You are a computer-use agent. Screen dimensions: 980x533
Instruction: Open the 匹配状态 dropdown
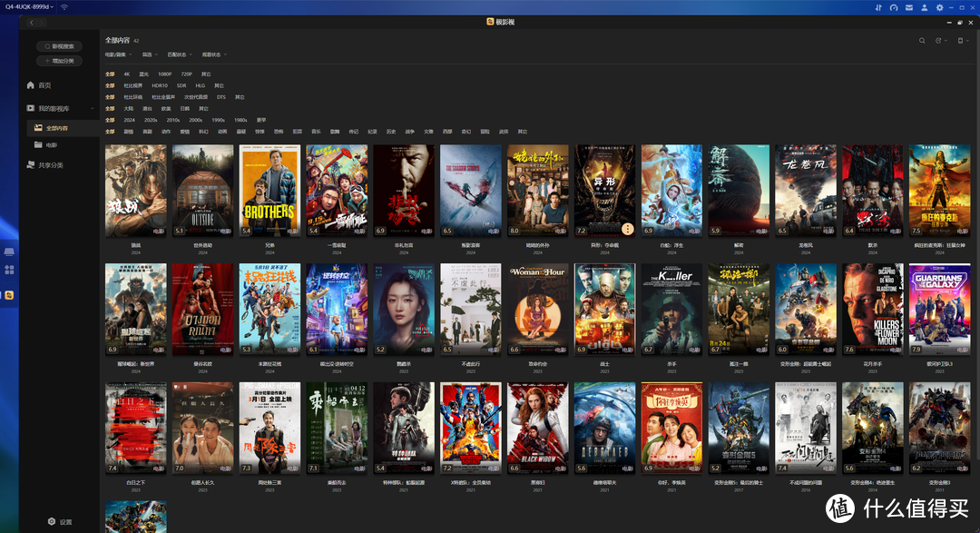[181, 54]
